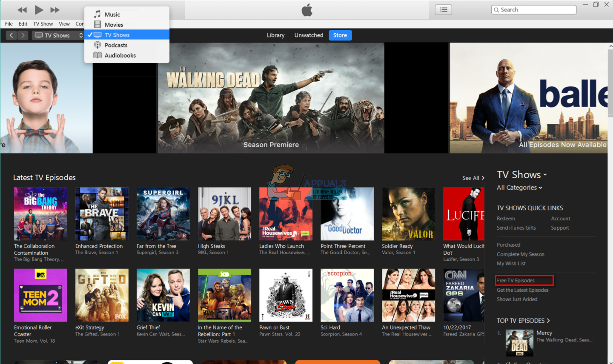Open The Walking Dead Season Premiere banner

click(x=271, y=98)
